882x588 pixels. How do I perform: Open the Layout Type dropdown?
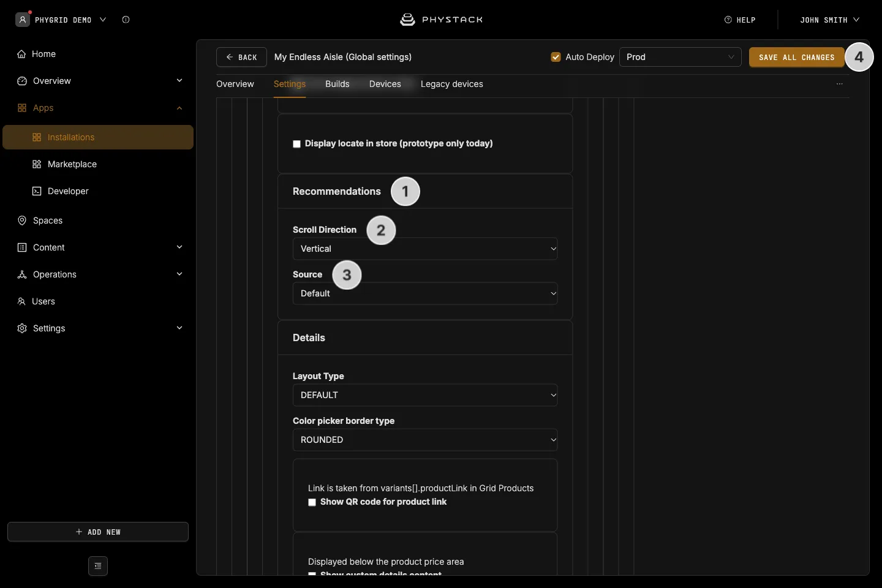[x=425, y=395]
